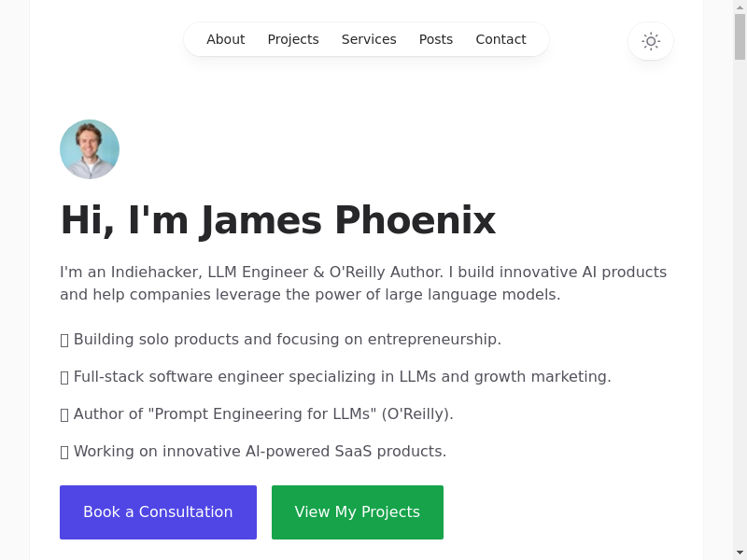The height and width of the screenshot is (560, 747).
Task: Click the emoji icon before "Building solo products"
Action: pos(64,340)
